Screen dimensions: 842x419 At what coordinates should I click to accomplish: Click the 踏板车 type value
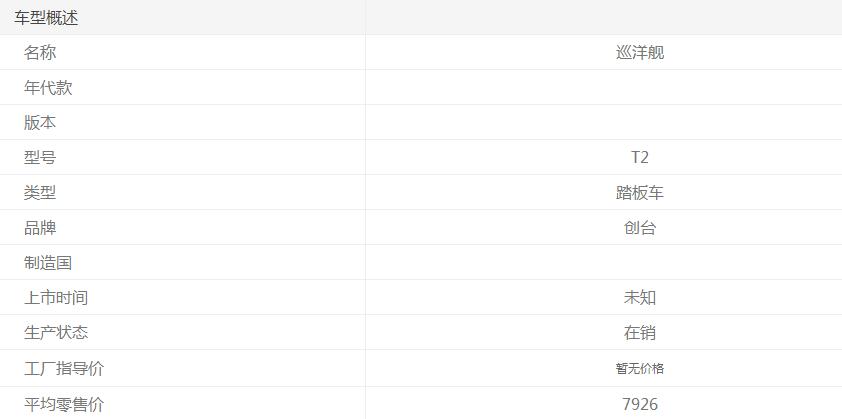coord(640,193)
